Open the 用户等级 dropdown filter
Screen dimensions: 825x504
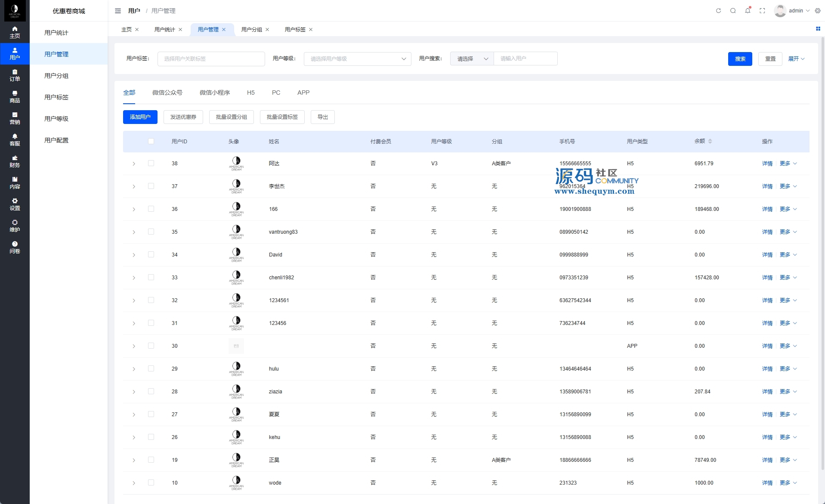357,59
